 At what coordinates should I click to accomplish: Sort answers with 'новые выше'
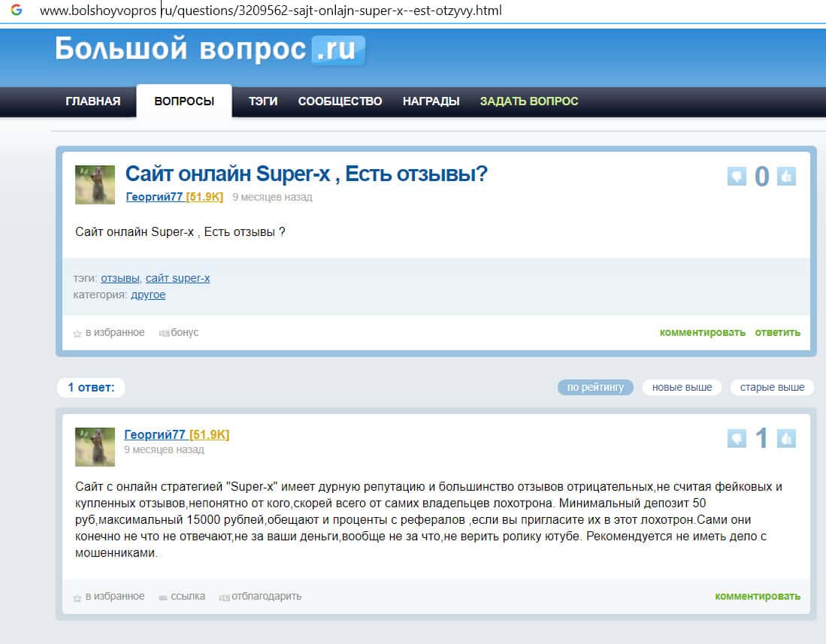pos(682,387)
